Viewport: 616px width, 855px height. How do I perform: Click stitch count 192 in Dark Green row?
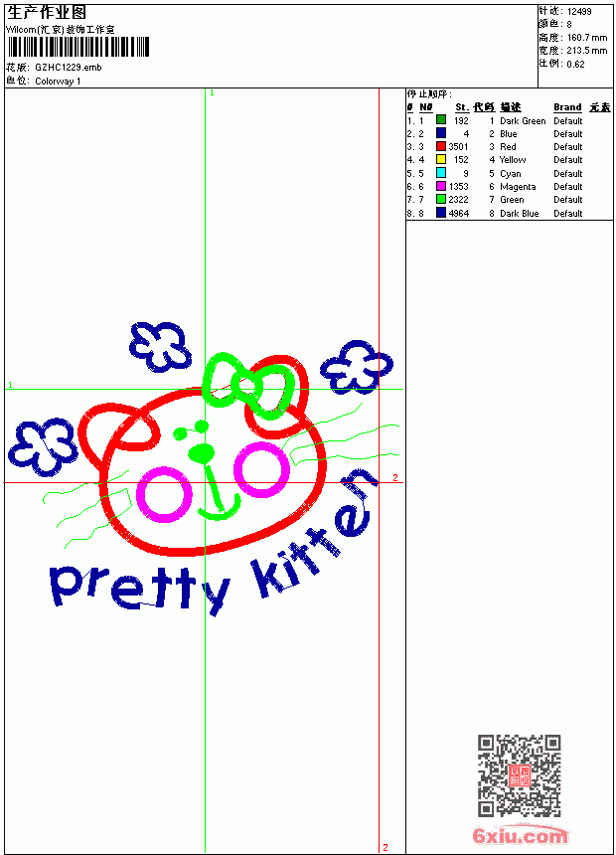[461, 121]
